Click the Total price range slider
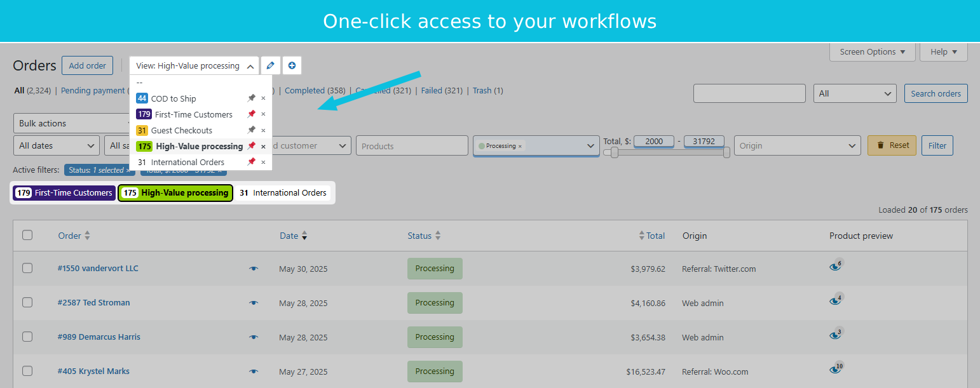This screenshot has height=388, width=980. (667, 152)
